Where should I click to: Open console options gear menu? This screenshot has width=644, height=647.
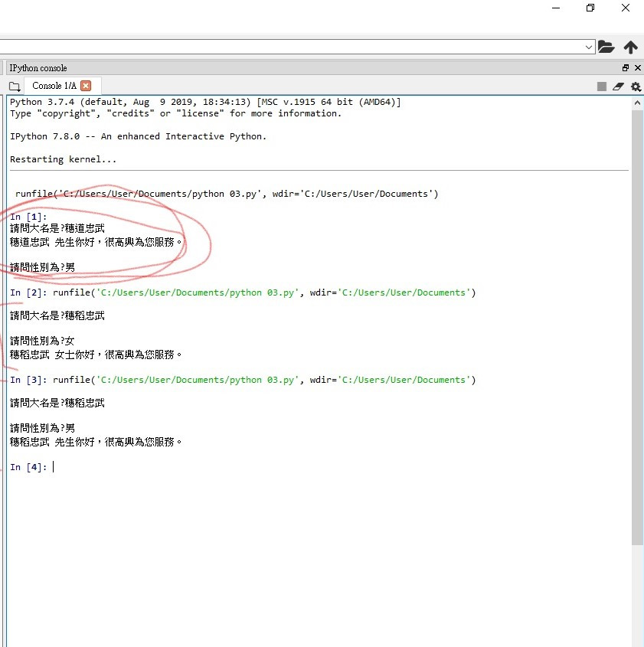[x=636, y=87]
